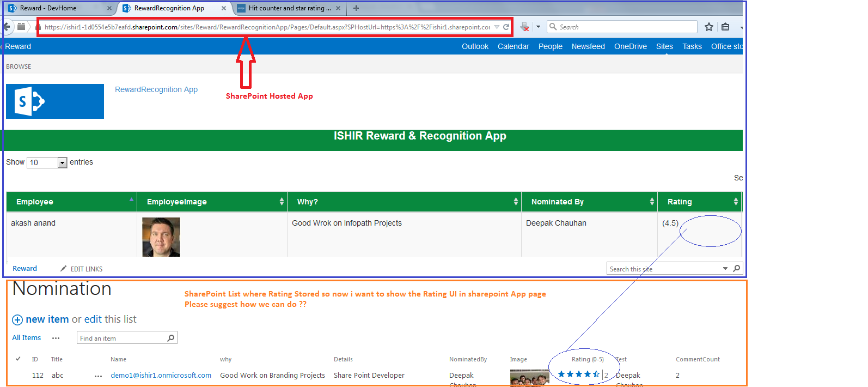The height and width of the screenshot is (387, 868).
Task: Click the browser Search field
Action: (x=622, y=27)
